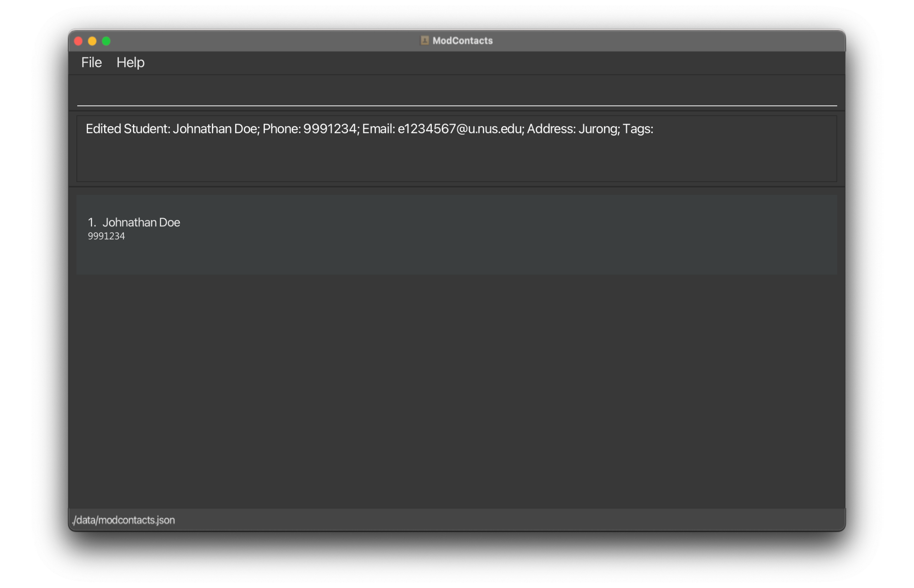Viewport: 914px width, 588px height.
Task: Click the ModContacts icon in title bar
Action: (424, 40)
